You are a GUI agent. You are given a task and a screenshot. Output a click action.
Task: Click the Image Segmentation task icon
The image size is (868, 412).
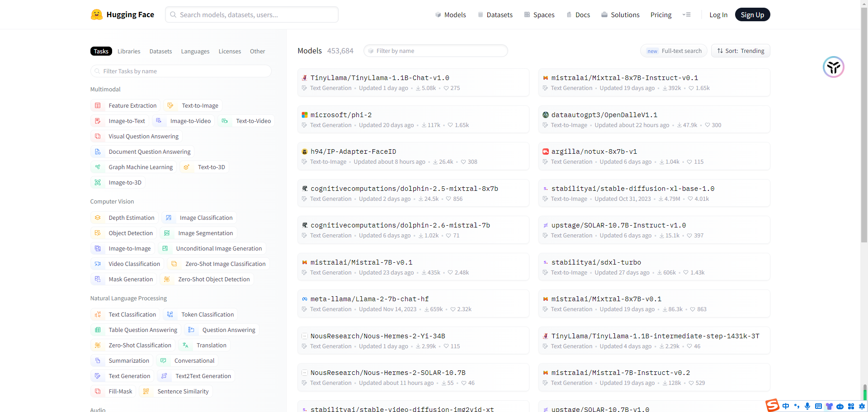pyautogui.click(x=167, y=233)
